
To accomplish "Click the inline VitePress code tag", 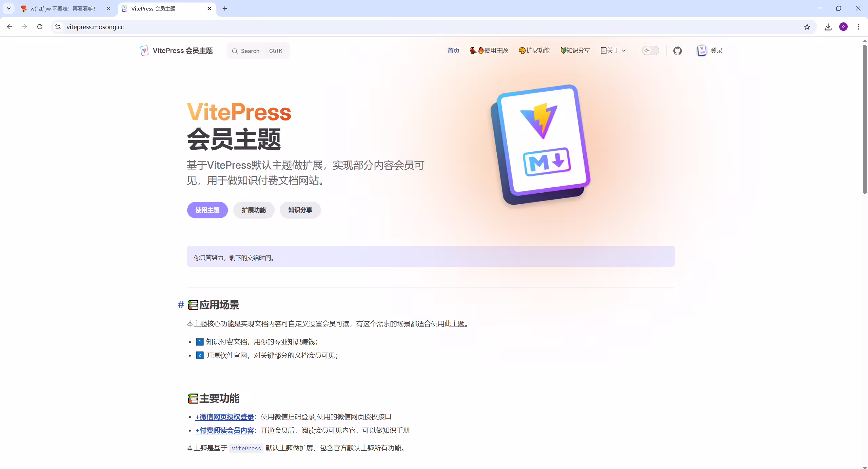I will coord(246,448).
